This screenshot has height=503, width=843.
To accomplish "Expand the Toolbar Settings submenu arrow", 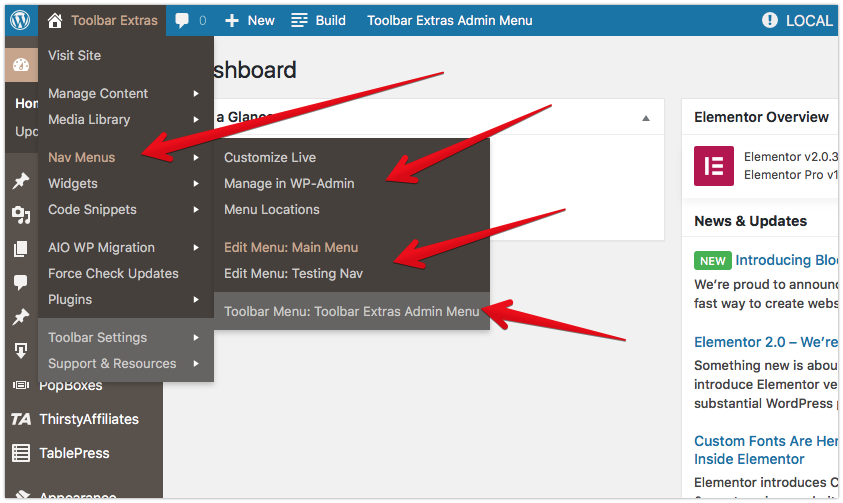I will pyautogui.click(x=196, y=337).
